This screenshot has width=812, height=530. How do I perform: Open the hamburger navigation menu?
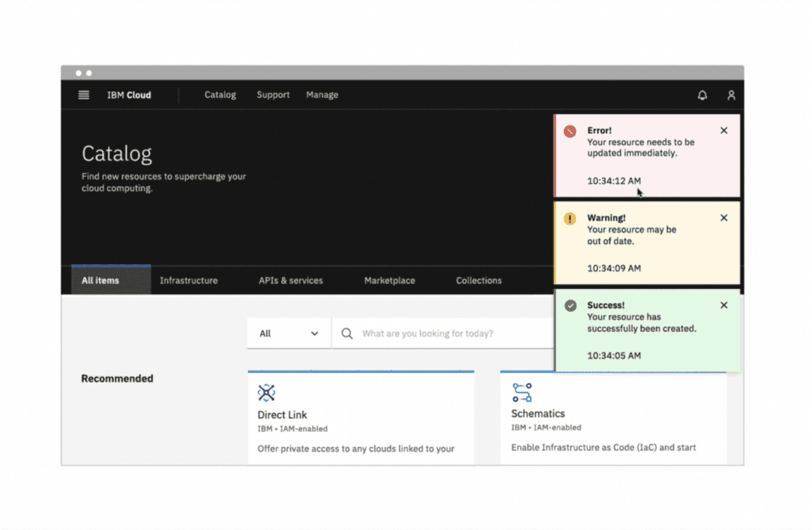click(84, 95)
